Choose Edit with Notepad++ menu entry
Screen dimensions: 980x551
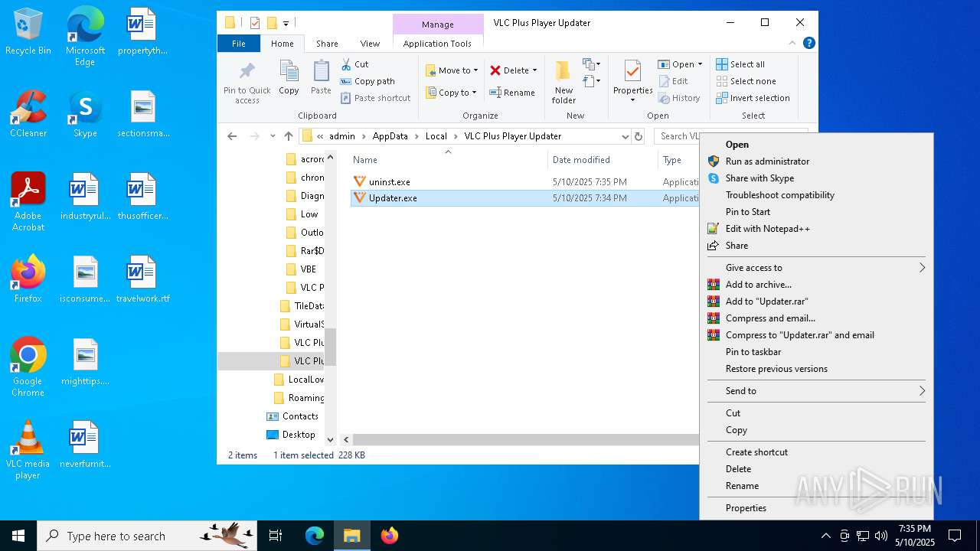pos(816,229)
